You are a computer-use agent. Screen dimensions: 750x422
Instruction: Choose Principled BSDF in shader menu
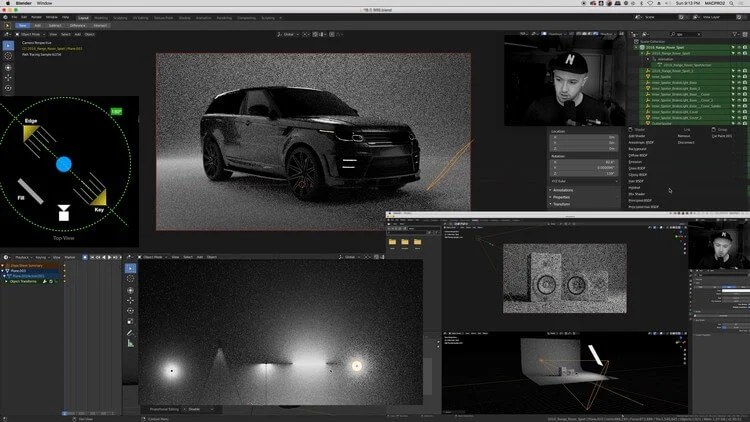(x=640, y=200)
